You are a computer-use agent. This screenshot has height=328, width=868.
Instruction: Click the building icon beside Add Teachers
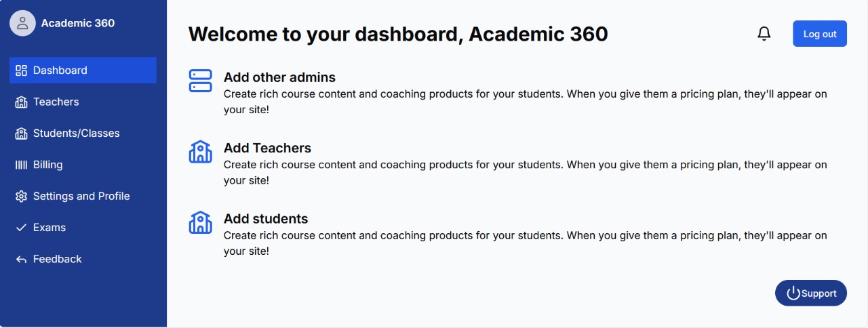point(200,152)
